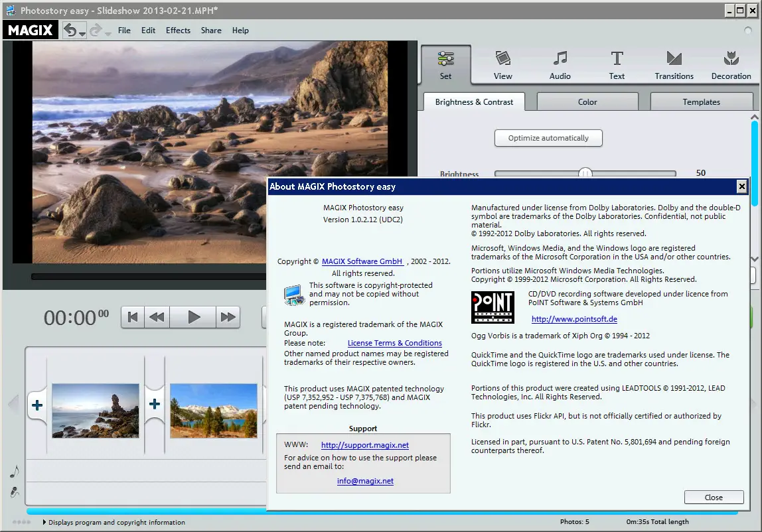The height and width of the screenshot is (532, 762).
Task: Play the slideshow
Action: (x=193, y=317)
